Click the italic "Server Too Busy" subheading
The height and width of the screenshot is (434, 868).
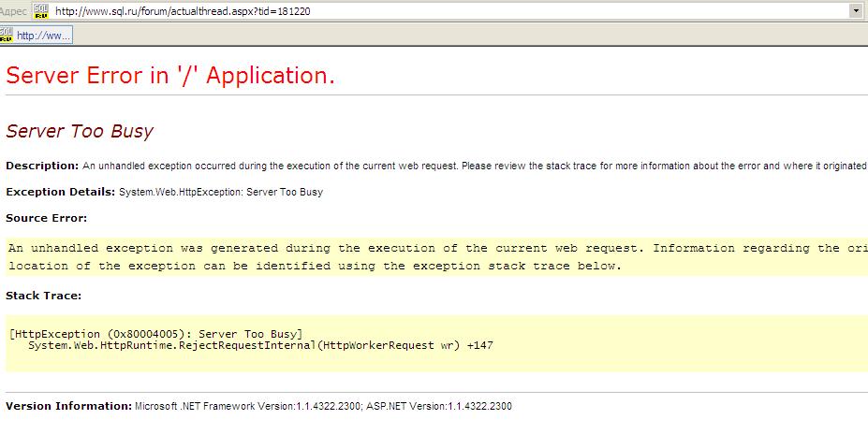(80, 131)
